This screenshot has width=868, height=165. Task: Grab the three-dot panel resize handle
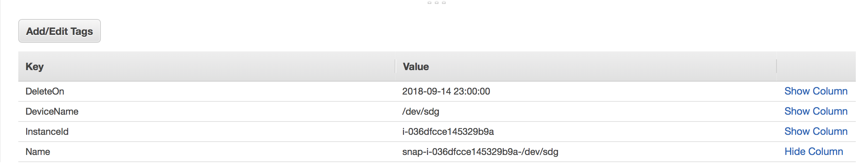click(436, 3)
